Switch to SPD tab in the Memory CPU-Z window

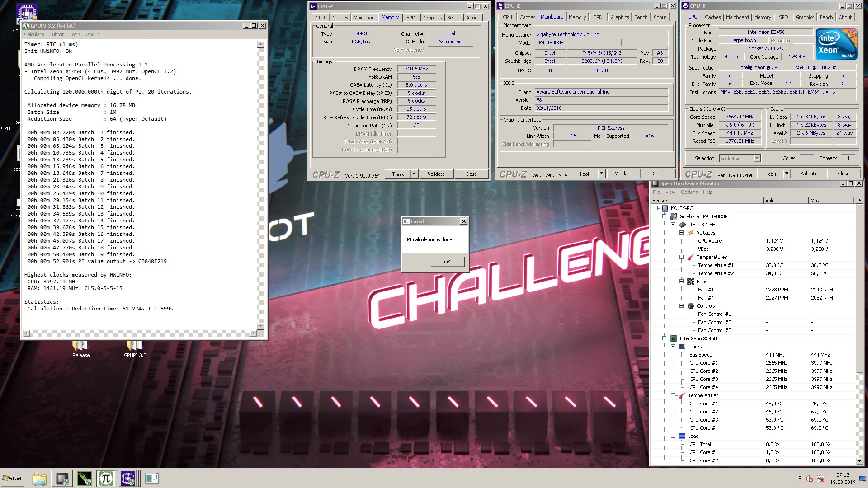(x=410, y=18)
